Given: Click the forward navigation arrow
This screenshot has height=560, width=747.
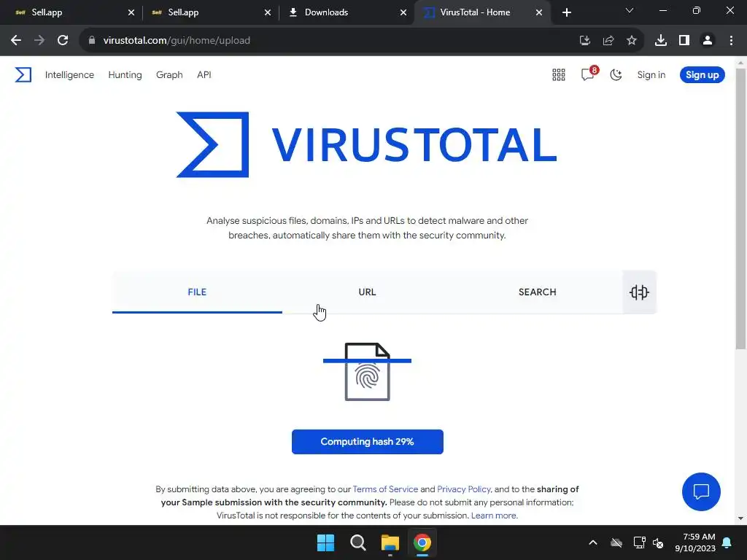Looking at the screenshot, I should coord(39,41).
